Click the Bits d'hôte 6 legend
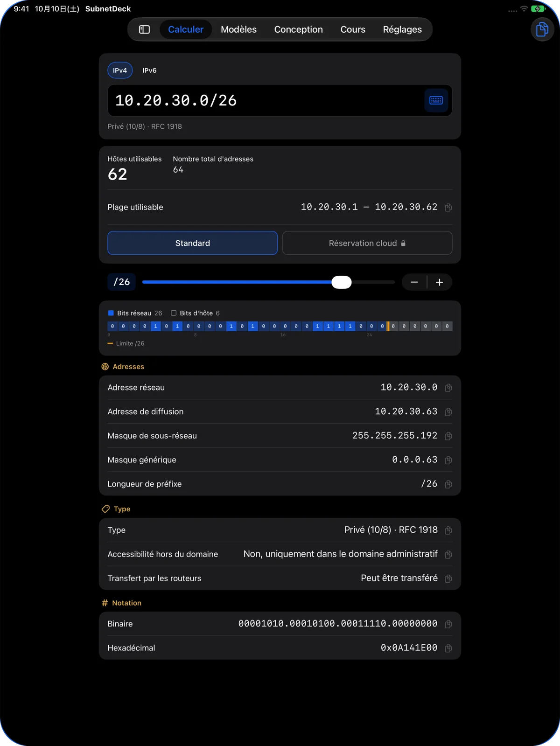Image resolution: width=560 pixels, height=746 pixels. (195, 313)
